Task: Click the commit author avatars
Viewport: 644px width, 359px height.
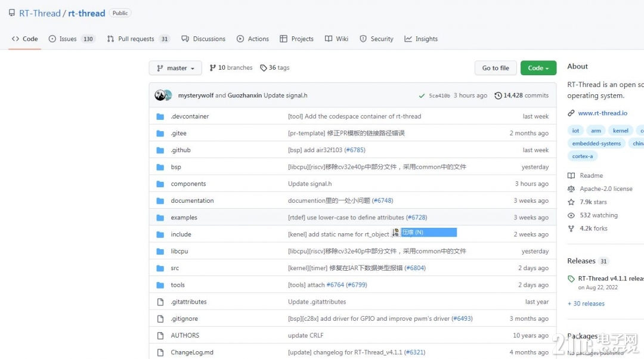Action: [x=163, y=95]
